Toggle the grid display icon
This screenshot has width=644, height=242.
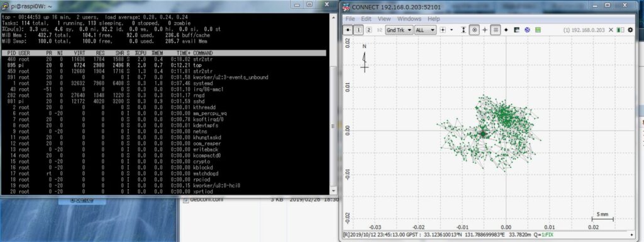pyautogui.click(x=496, y=30)
